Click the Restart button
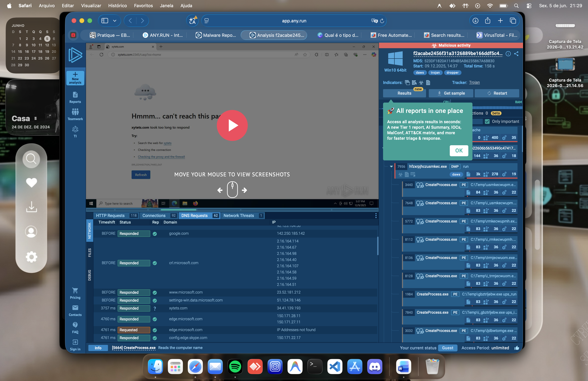 (x=497, y=93)
